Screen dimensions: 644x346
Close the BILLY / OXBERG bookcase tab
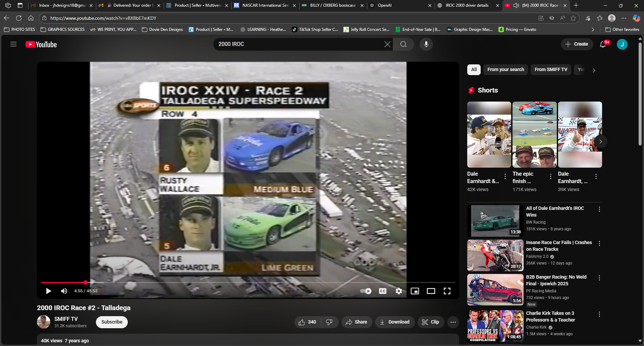click(362, 5)
